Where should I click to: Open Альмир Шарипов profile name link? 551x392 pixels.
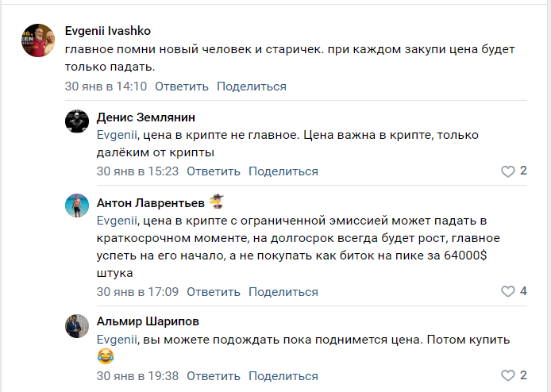click(x=148, y=321)
